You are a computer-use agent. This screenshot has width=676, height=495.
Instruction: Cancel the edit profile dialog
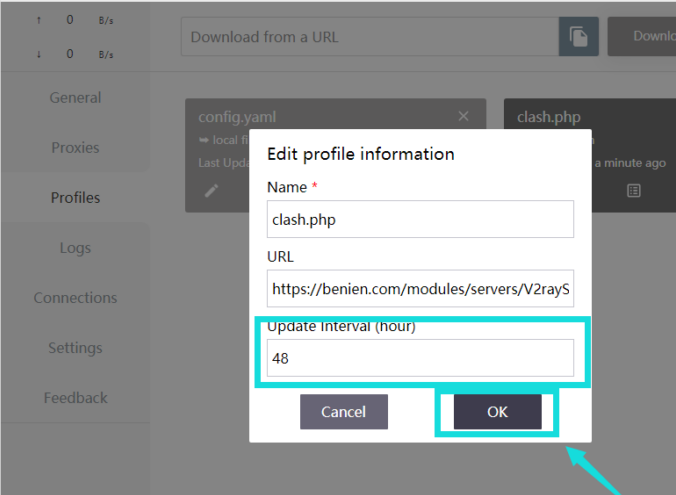(343, 412)
